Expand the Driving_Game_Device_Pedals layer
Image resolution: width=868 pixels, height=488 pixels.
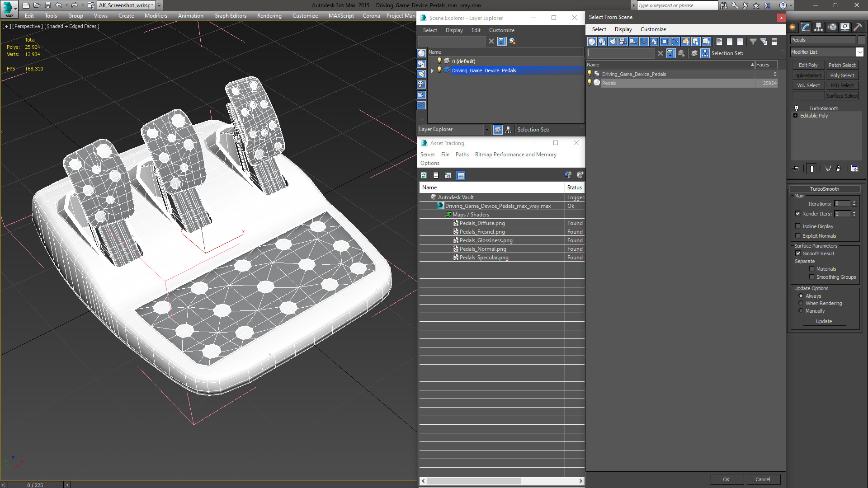432,70
